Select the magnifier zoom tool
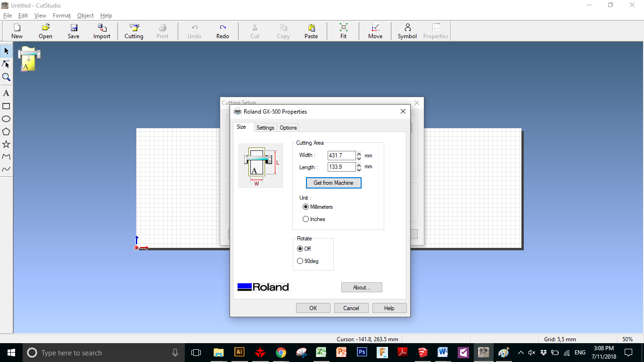 6,77
